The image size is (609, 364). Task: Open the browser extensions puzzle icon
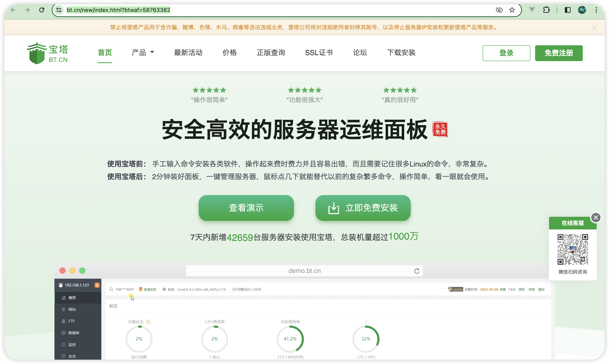click(x=546, y=10)
